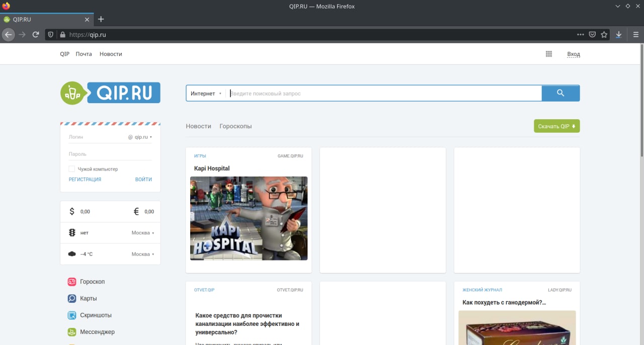This screenshot has width=644, height=345.
Task: Open the OTVET.QIP category label
Action: pos(204,290)
